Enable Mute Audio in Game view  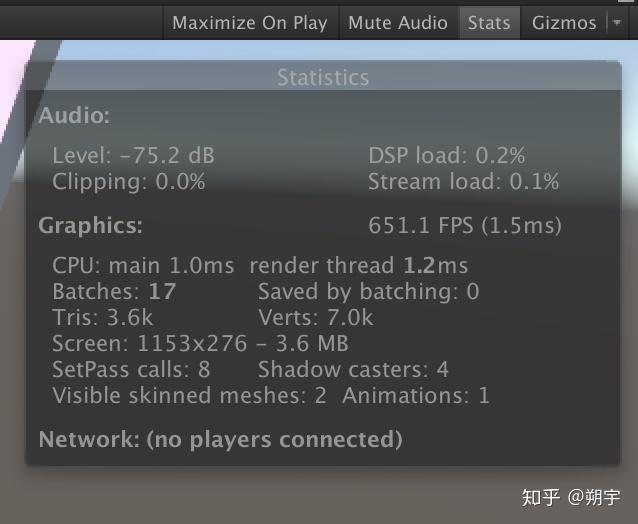[x=398, y=23]
